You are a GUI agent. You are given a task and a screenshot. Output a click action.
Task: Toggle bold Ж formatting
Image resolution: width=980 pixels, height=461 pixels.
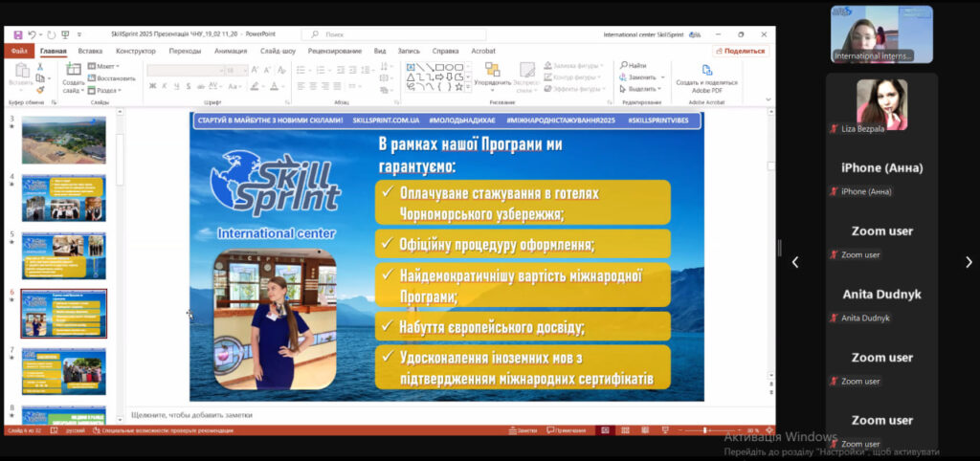pyautogui.click(x=152, y=86)
